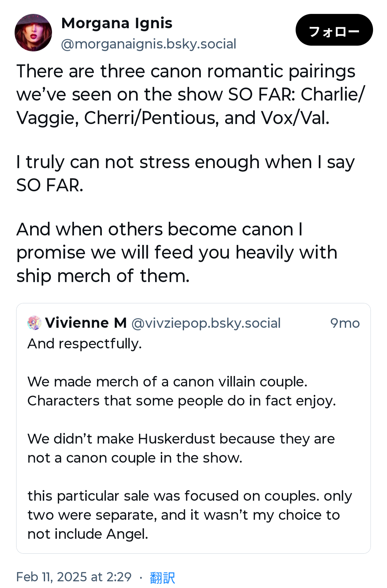387x588 pixels.
Task: Click the Morgana Ignis display name
Action: 116,23
